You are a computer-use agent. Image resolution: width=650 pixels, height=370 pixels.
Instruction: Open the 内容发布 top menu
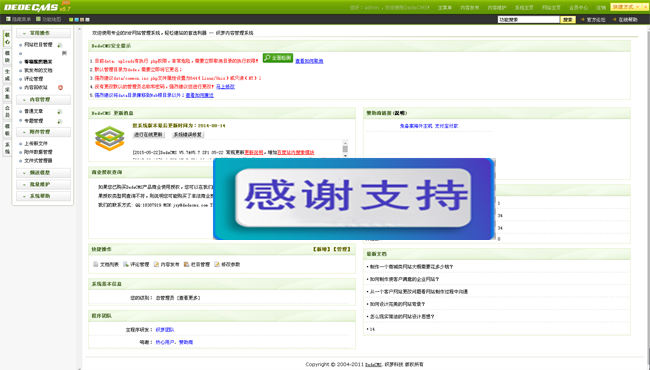469,7
